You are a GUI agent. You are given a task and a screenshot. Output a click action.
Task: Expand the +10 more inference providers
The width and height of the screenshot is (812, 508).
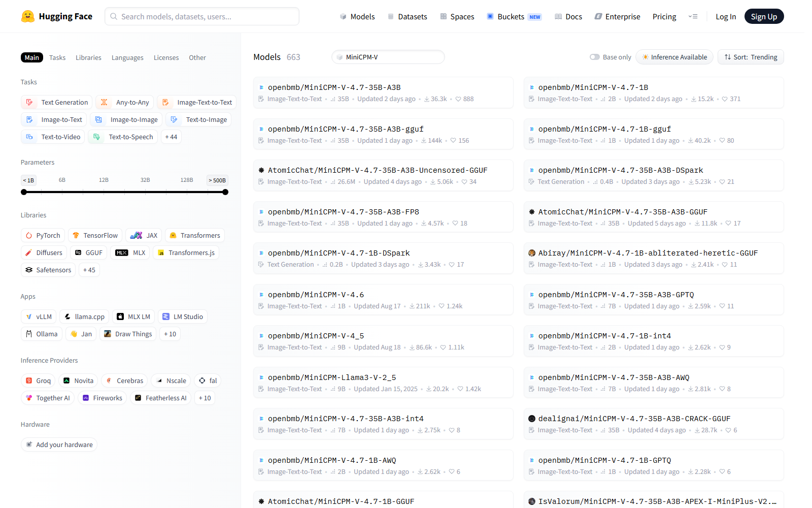[205, 398]
